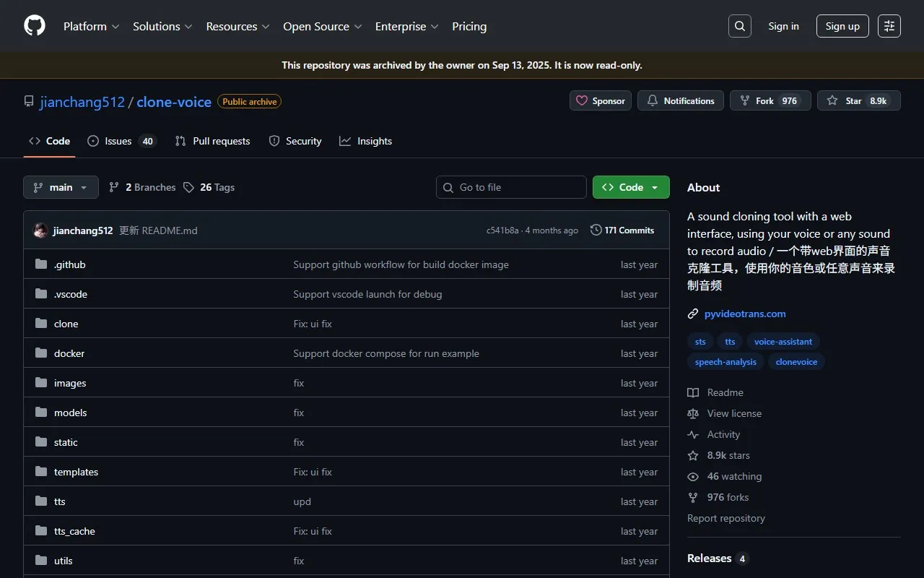Open appearance settings icon in header
Image resolution: width=924 pixels, height=578 pixels.
pos(889,26)
